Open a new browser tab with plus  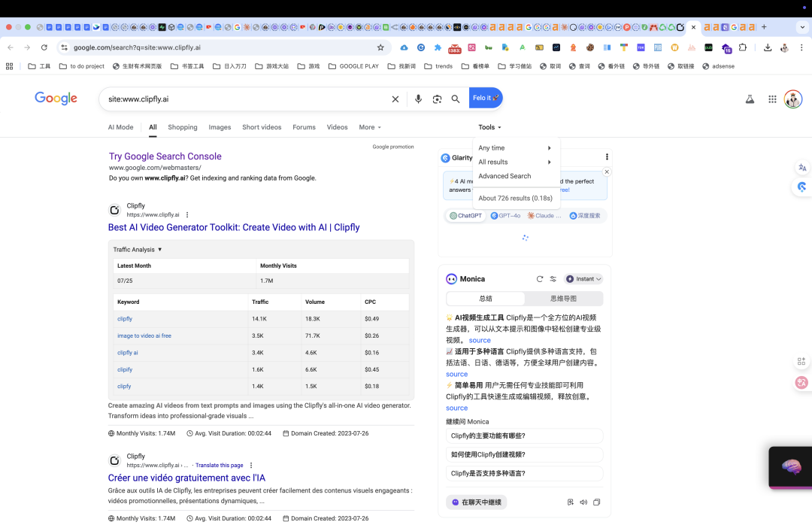[764, 27]
